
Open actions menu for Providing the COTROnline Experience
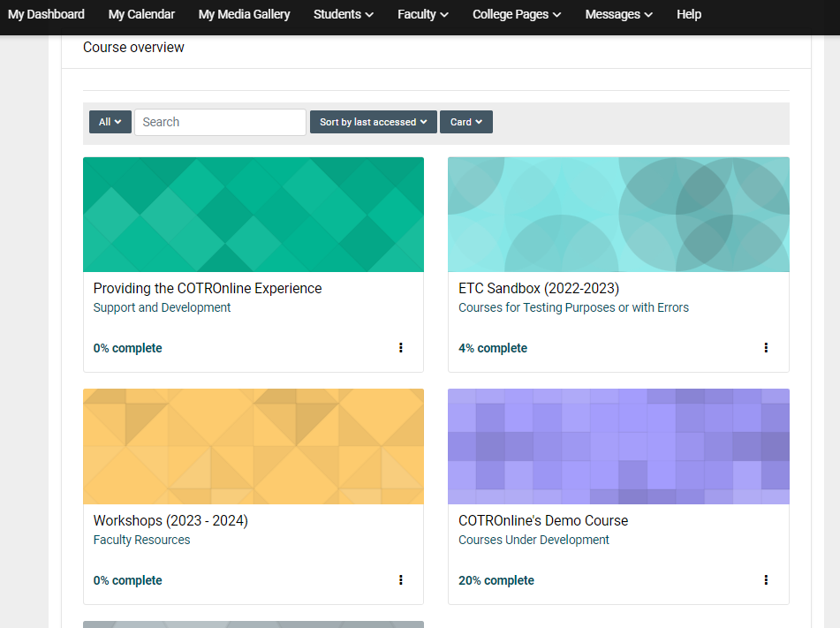coord(401,348)
